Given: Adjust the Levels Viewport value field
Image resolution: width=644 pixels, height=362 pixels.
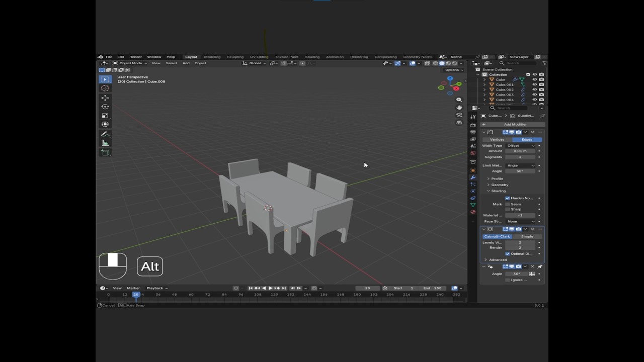Looking at the screenshot, I should (520, 242).
